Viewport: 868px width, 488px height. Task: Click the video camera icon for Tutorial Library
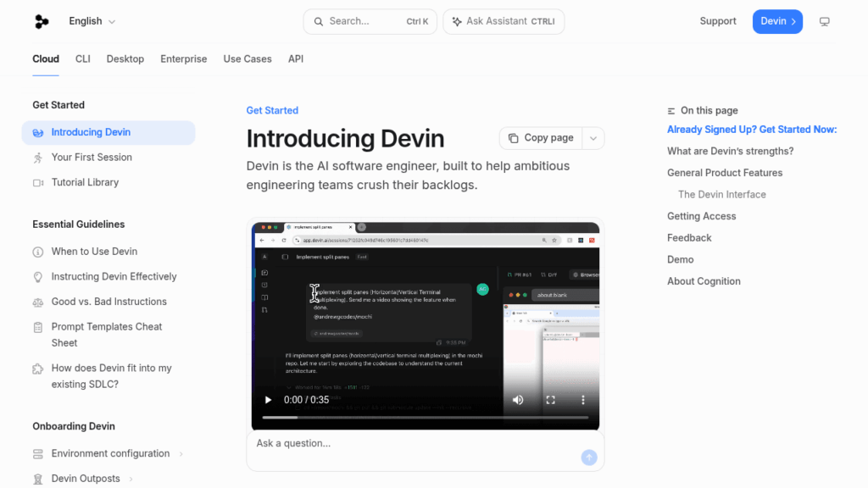coord(37,183)
